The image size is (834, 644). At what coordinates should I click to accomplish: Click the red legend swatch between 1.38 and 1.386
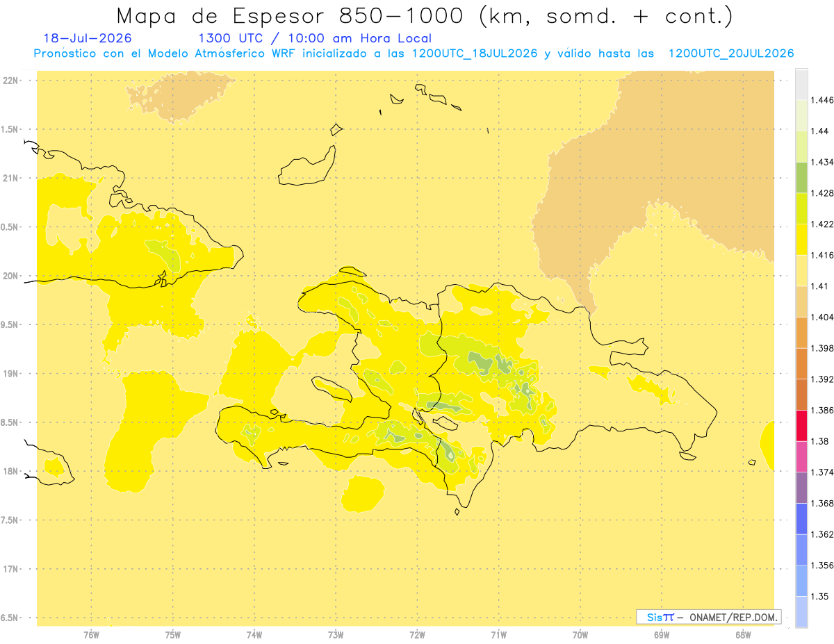[801, 426]
